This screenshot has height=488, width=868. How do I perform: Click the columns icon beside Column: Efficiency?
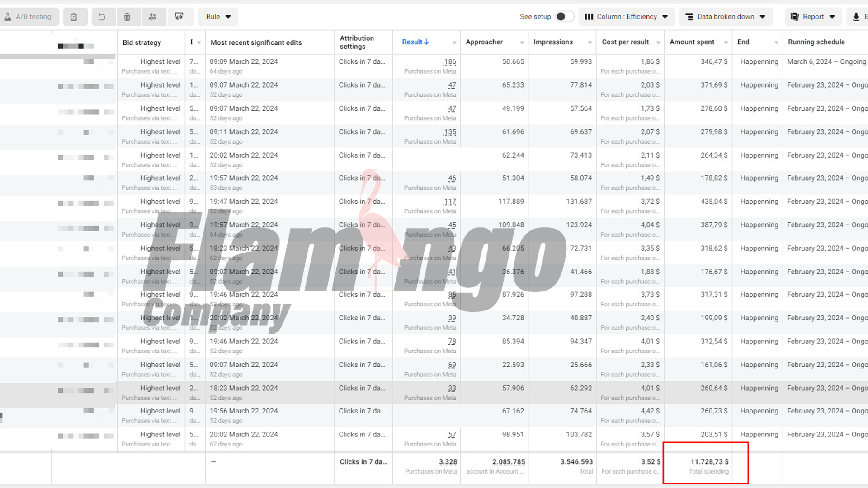pyautogui.click(x=589, y=17)
